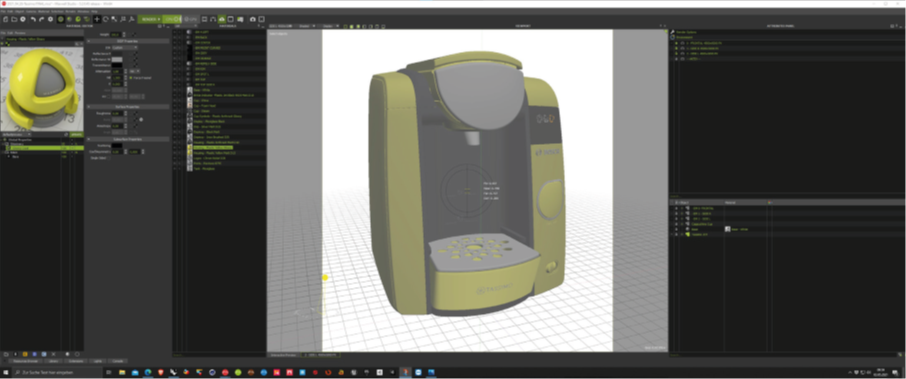Click the open folder toolbar icon
906x379 pixels.
click(x=14, y=19)
